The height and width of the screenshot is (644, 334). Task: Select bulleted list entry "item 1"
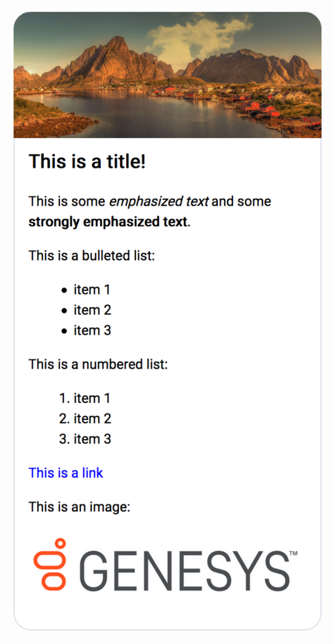[x=92, y=289]
